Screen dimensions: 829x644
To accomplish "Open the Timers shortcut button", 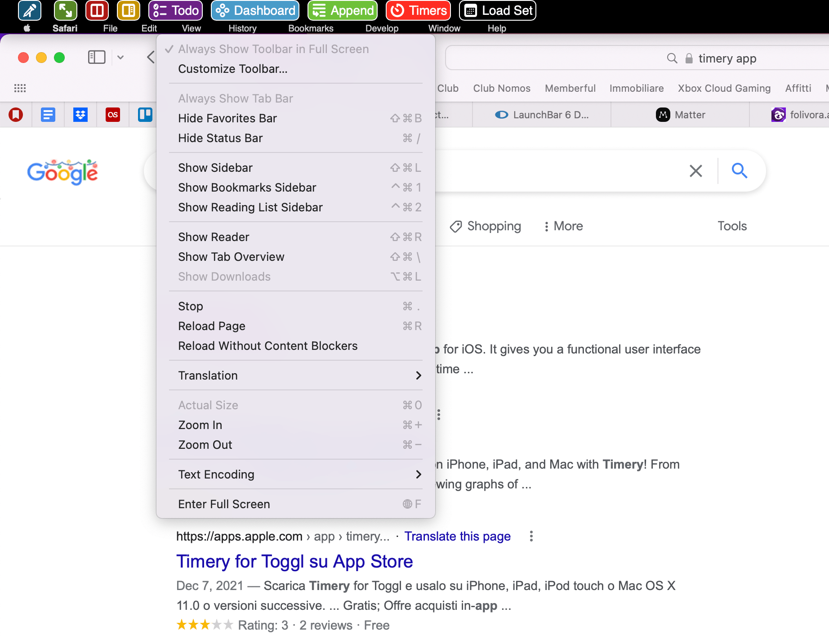I will pos(418,10).
